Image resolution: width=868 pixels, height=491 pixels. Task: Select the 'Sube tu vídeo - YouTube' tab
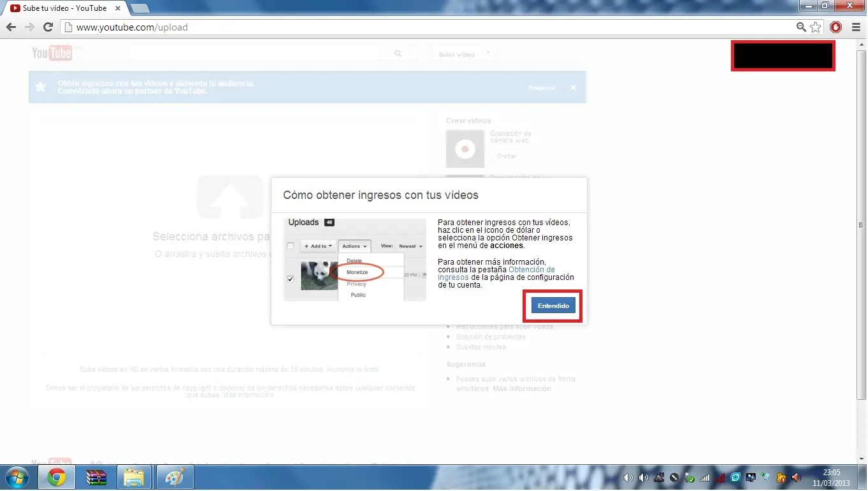(64, 8)
